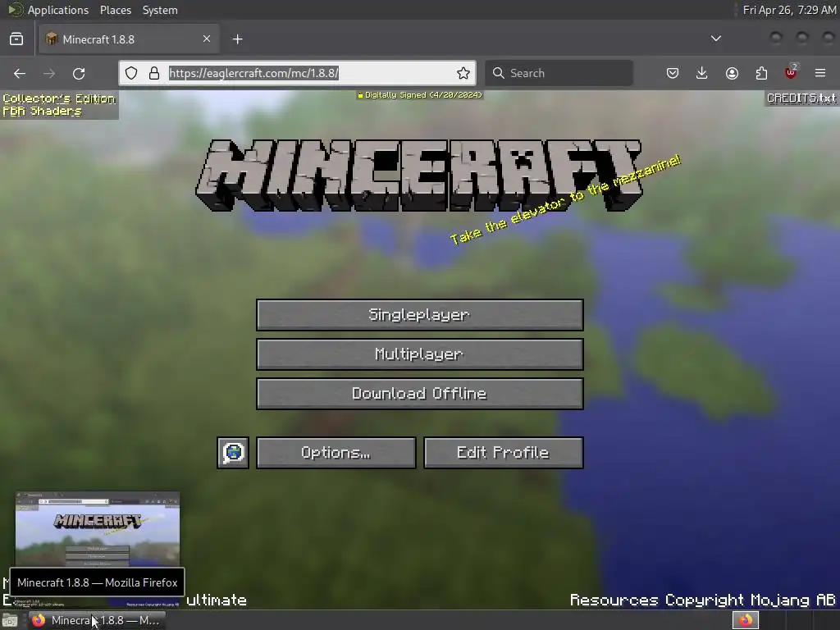840x630 pixels.
Task: Open a new tab with plus
Action: 238,39
